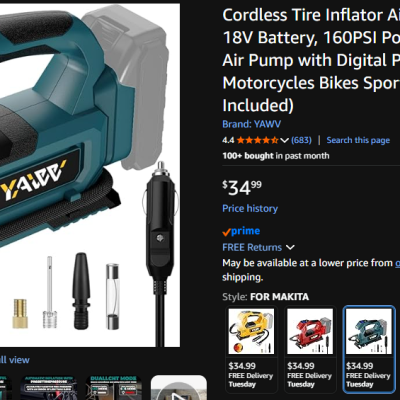Select the red inflator style option
Image resolution: width=400 pixels, height=400 pixels.
310,349
